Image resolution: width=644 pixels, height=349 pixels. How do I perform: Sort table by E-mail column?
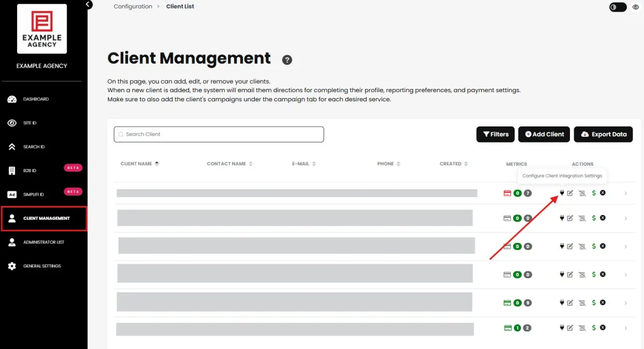point(304,164)
